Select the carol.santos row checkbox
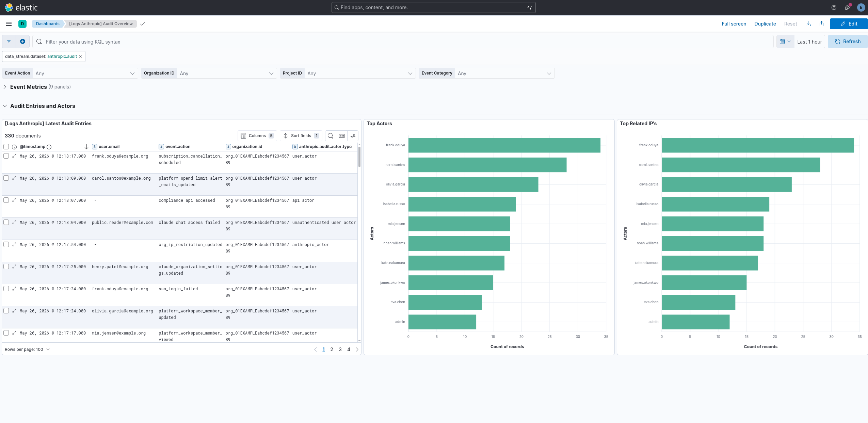Viewport: 868px width, 423px height. pos(6,178)
